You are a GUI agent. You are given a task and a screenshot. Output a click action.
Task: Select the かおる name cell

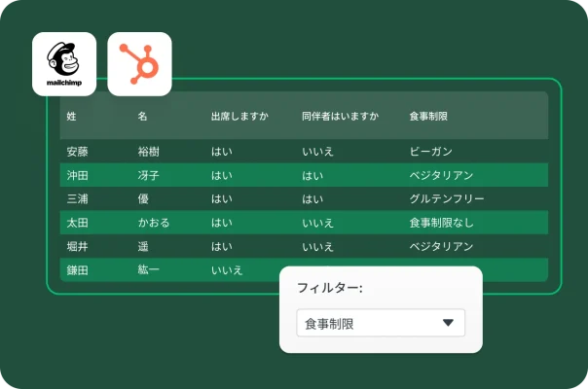(154, 223)
